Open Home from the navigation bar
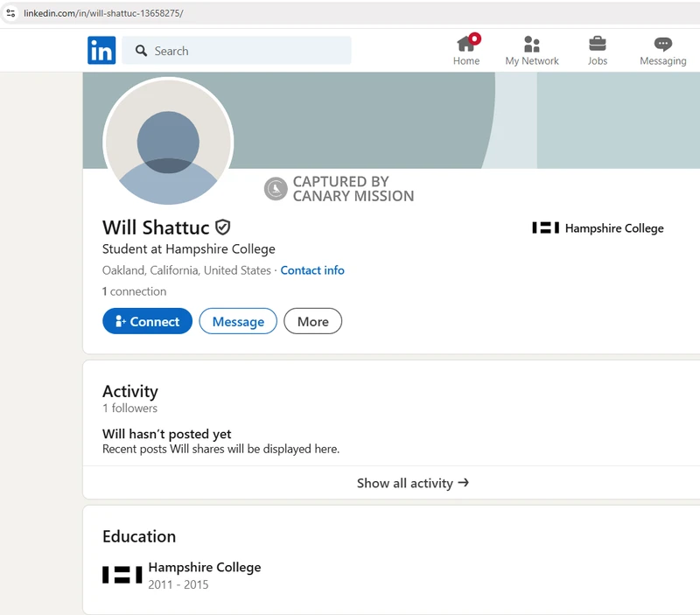The width and height of the screenshot is (700, 615). coord(466,50)
